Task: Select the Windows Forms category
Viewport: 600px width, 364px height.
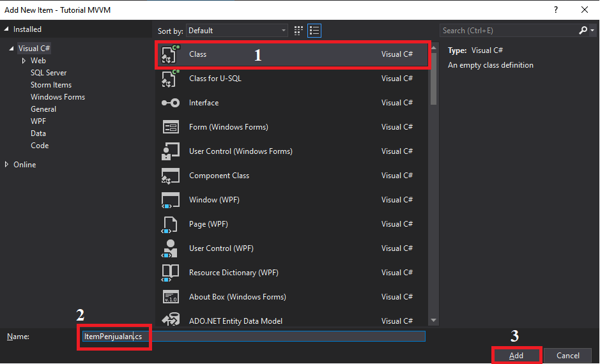Action: click(x=58, y=97)
